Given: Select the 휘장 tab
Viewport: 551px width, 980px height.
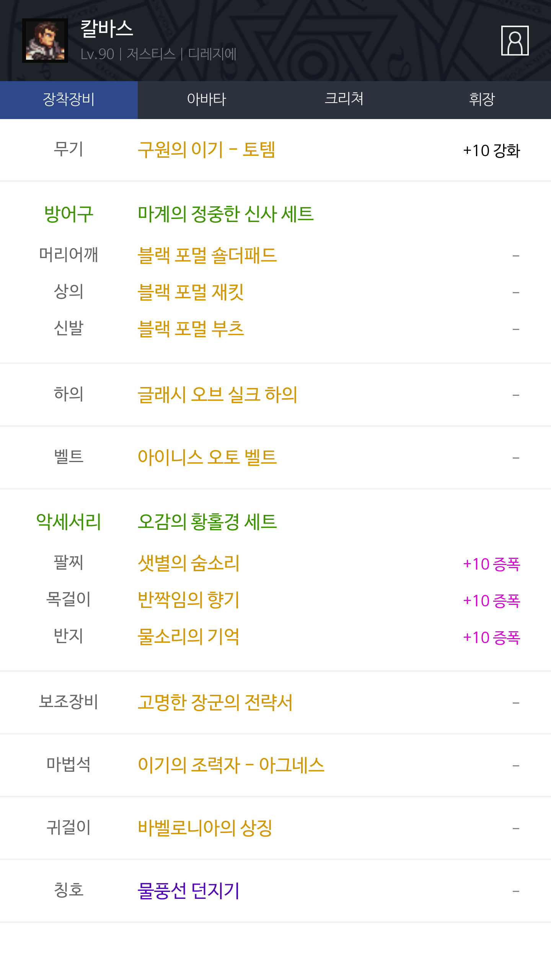Looking at the screenshot, I should click(482, 100).
